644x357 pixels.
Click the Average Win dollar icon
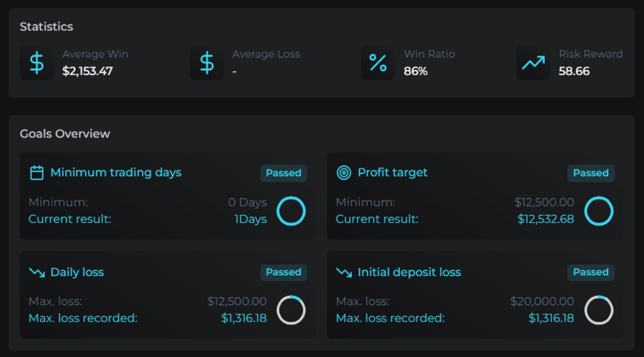click(x=37, y=63)
